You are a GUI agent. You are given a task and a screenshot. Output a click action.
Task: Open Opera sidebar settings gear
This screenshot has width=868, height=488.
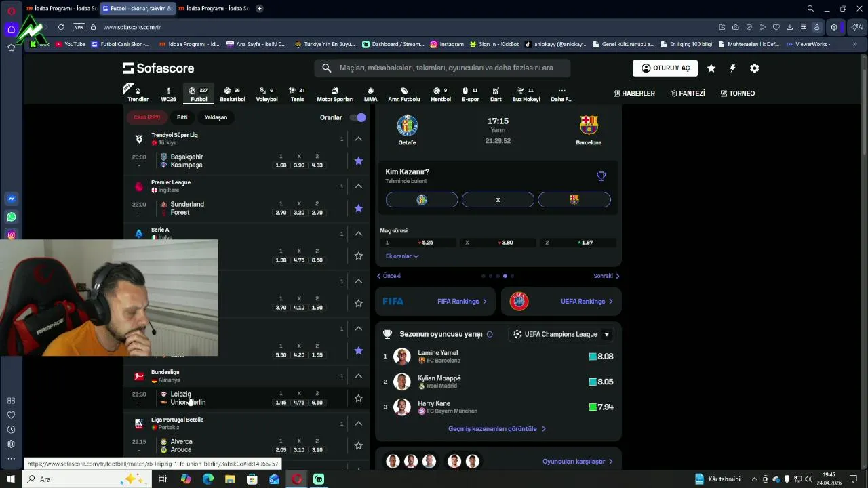[x=11, y=444]
